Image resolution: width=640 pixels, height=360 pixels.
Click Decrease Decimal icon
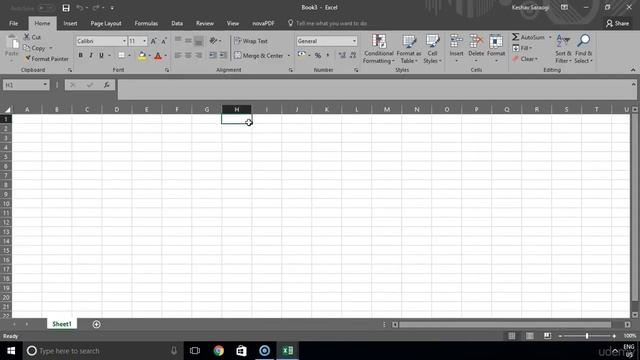point(353,56)
